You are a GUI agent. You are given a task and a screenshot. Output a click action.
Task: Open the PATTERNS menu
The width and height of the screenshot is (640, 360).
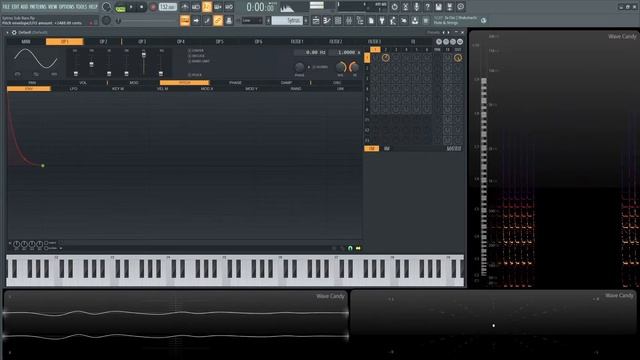point(38,7)
